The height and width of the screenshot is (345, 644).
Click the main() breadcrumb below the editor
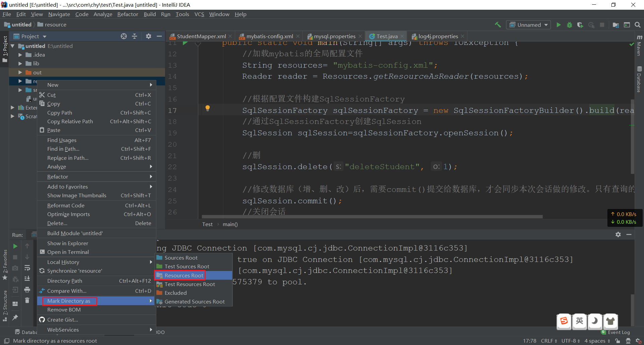230,224
